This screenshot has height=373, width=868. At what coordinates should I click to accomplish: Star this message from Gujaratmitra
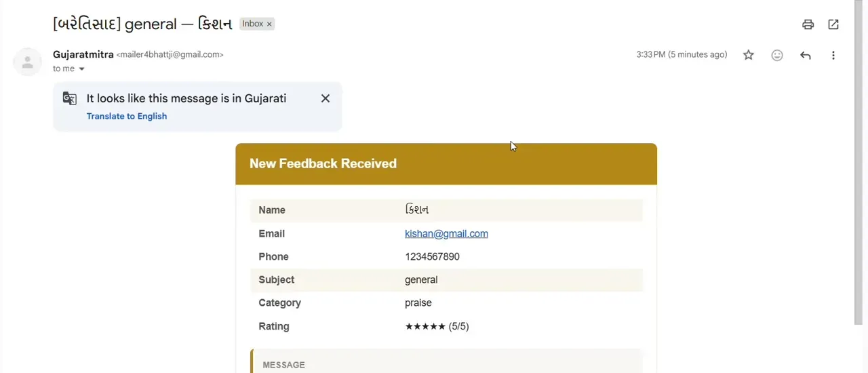click(x=749, y=55)
